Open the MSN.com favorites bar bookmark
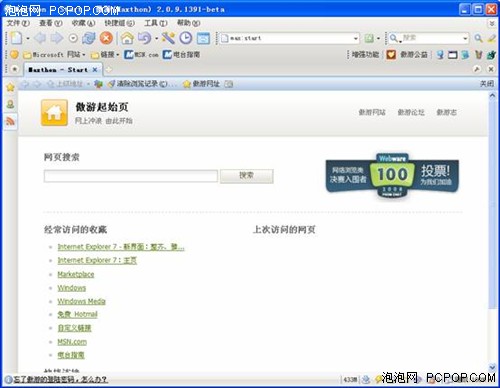 141,54
